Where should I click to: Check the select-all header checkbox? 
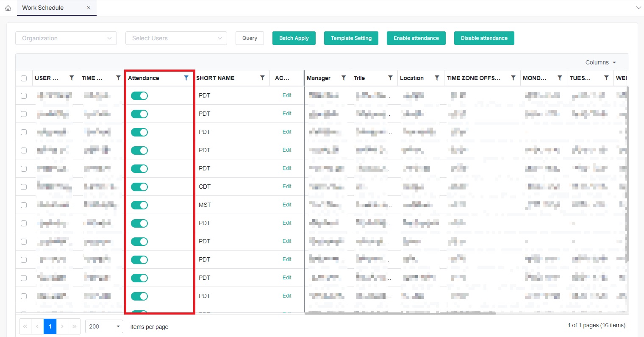pos(24,78)
